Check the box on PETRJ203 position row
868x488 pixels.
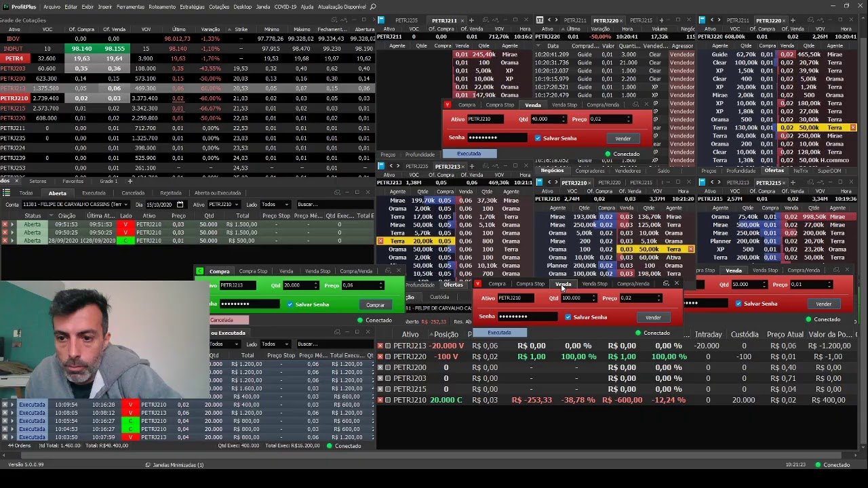tap(388, 378)
